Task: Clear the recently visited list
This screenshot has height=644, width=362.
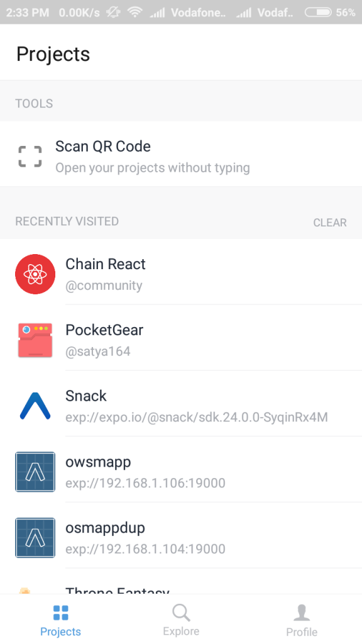Action: coord(330,222)
